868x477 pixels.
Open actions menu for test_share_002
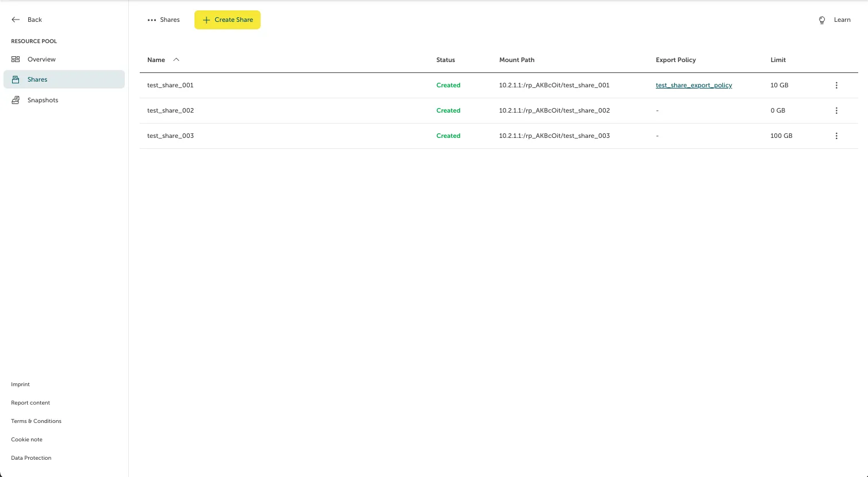836,110
